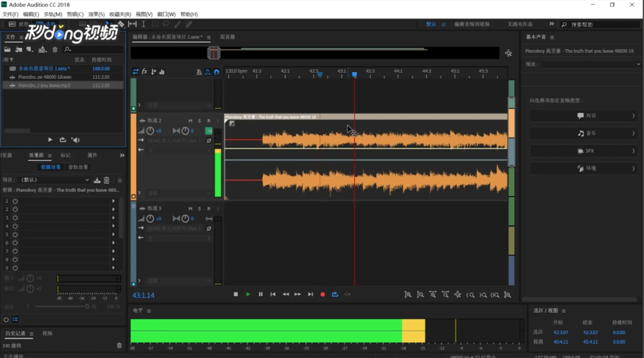Viewport: 644px width, 358px height.
Task: Play preview in the Files panel
Action: 50,140
